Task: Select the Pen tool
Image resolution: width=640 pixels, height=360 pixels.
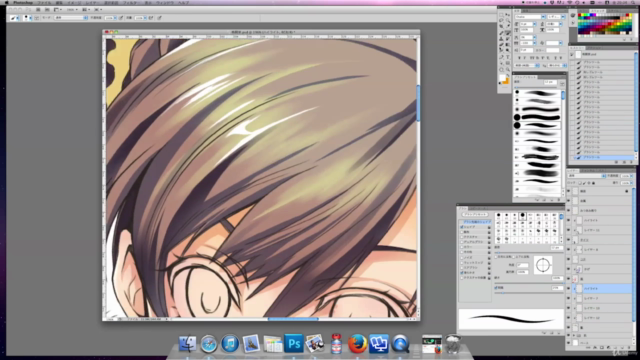Action: 501,57
